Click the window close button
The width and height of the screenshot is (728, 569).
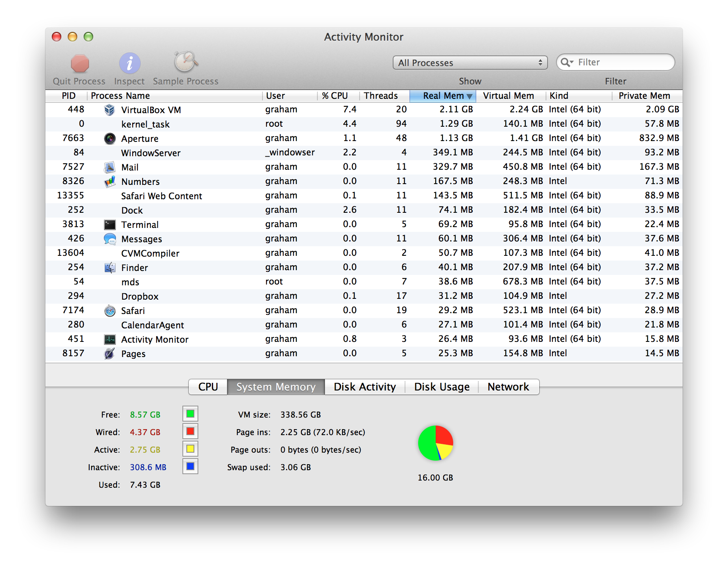pos(57,37)
